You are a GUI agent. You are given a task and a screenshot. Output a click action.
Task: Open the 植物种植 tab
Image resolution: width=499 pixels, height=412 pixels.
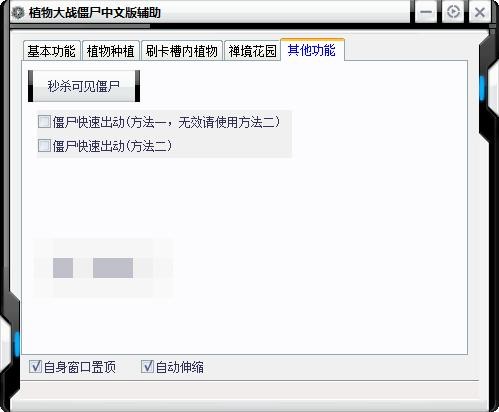[110, 51]
